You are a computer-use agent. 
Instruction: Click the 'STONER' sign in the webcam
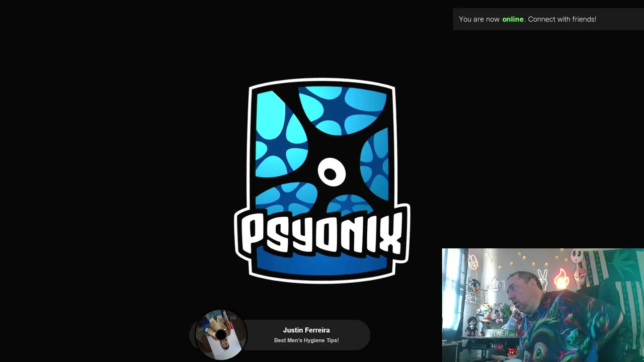501,333
